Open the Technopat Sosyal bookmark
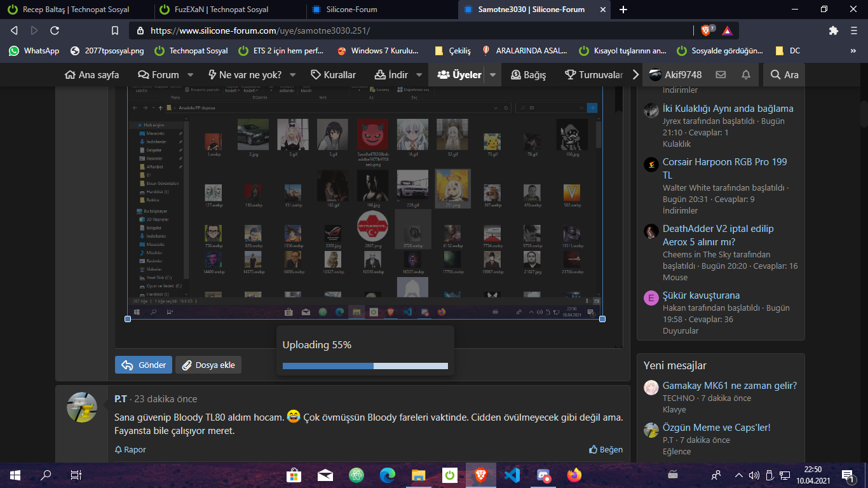 click(191, 51)
